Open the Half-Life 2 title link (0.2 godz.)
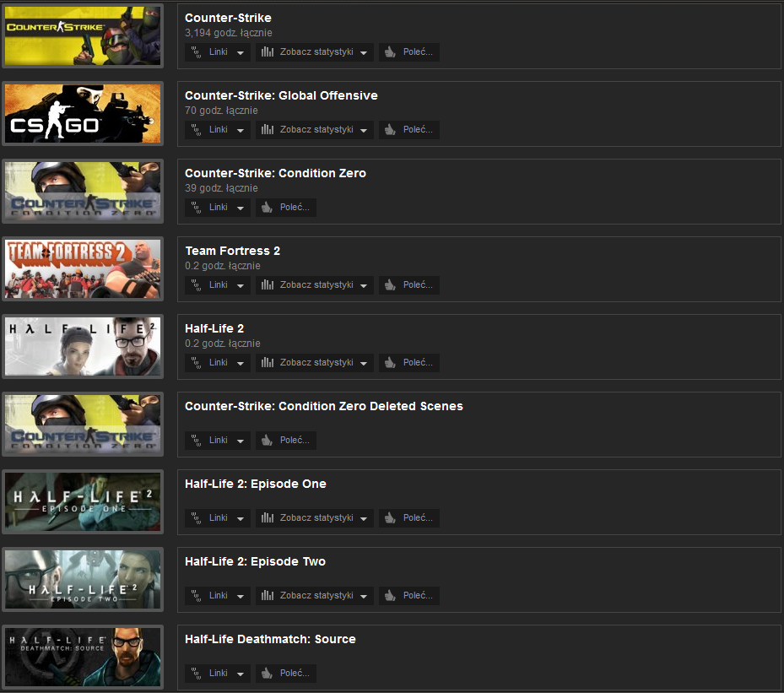 tap(214, 328)
